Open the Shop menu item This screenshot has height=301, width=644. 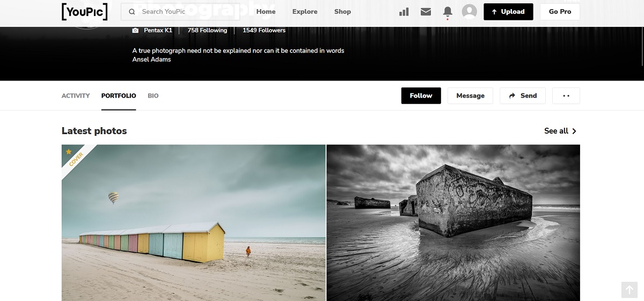tap(342, 12)
